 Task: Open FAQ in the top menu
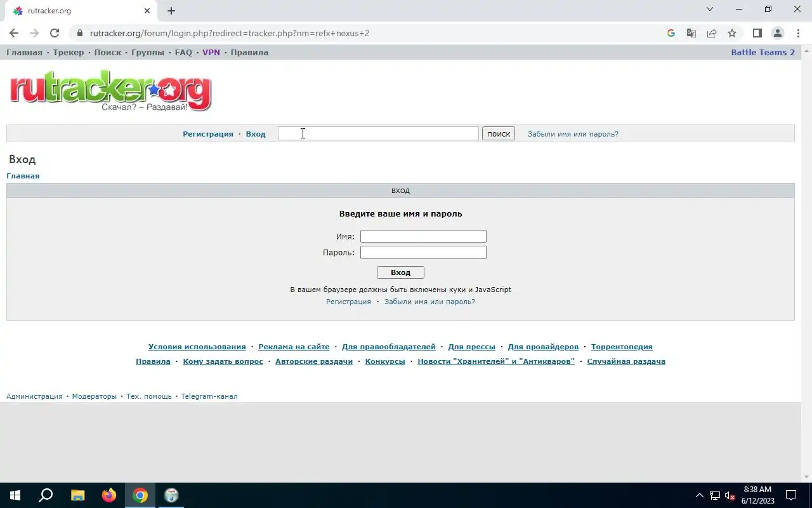pos(183,52)
